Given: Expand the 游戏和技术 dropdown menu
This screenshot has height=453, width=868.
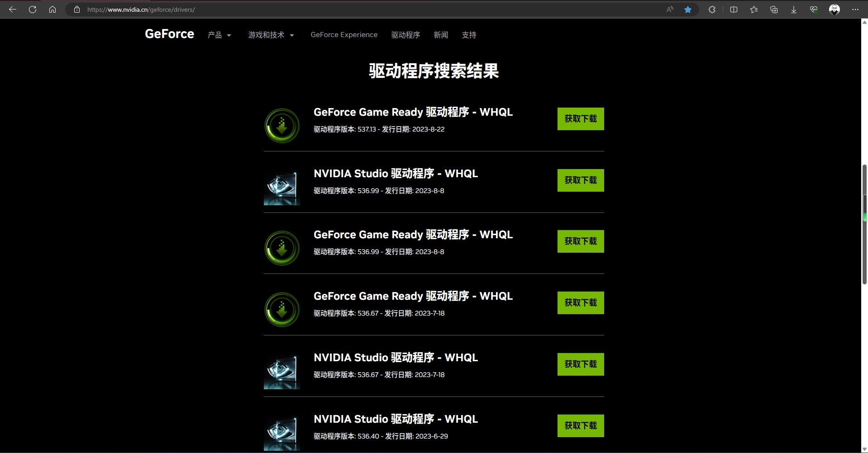Looking at the screenshot, I should coord(271,35).
